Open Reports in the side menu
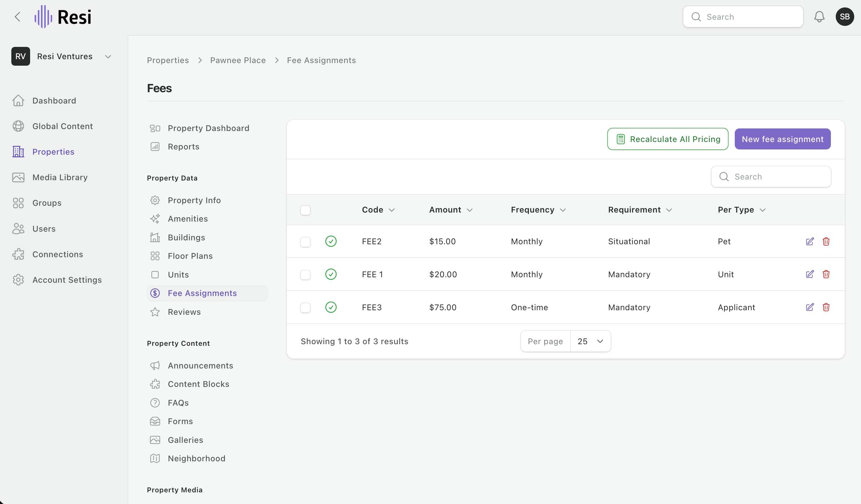This screenshot has width=861, height=504. 207,147
